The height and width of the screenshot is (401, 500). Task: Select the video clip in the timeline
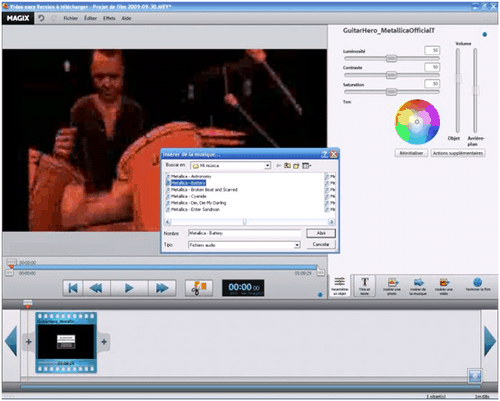(66, 342)
